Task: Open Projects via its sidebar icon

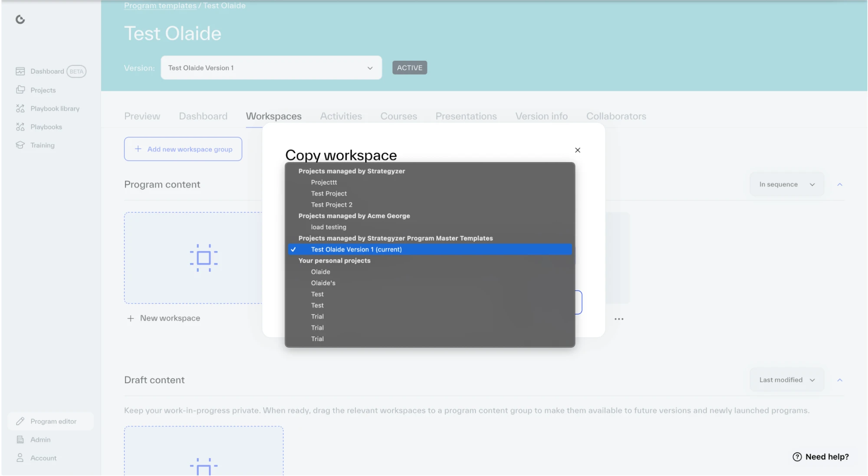Action: pos(20,90)
